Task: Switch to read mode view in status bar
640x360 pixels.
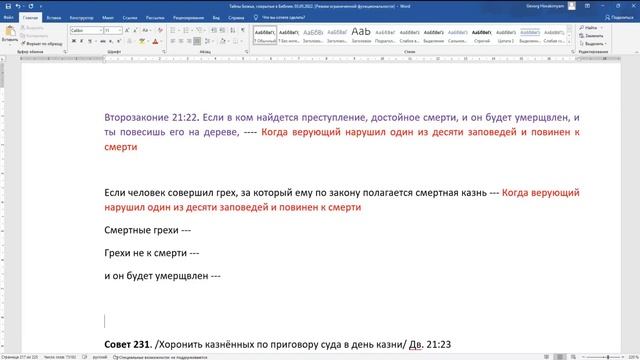Action: pyautogui.click(x=547, y=357)
